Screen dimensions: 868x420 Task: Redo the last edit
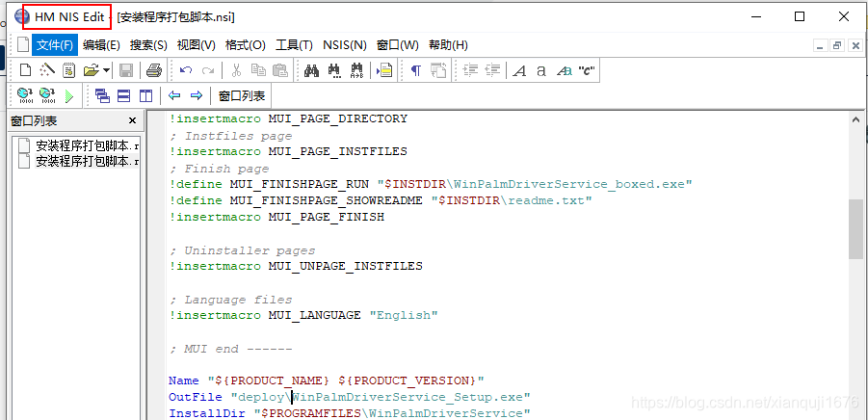(208, 70)
